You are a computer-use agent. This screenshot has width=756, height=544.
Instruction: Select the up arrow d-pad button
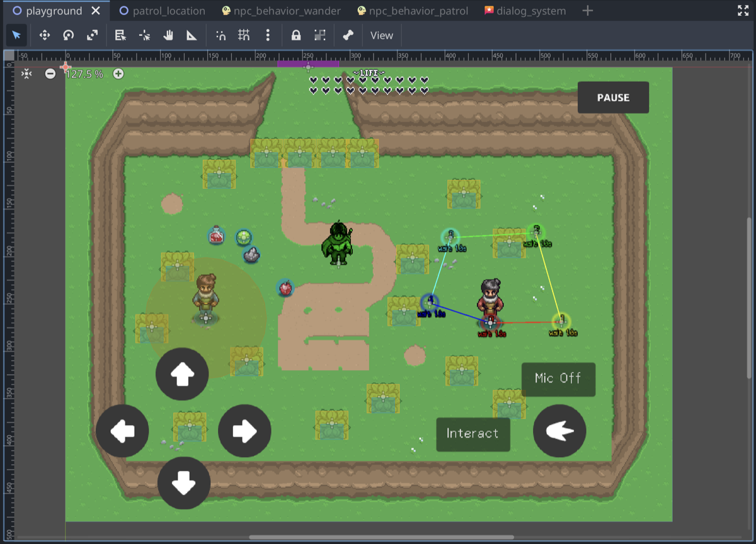click(182, 374)
